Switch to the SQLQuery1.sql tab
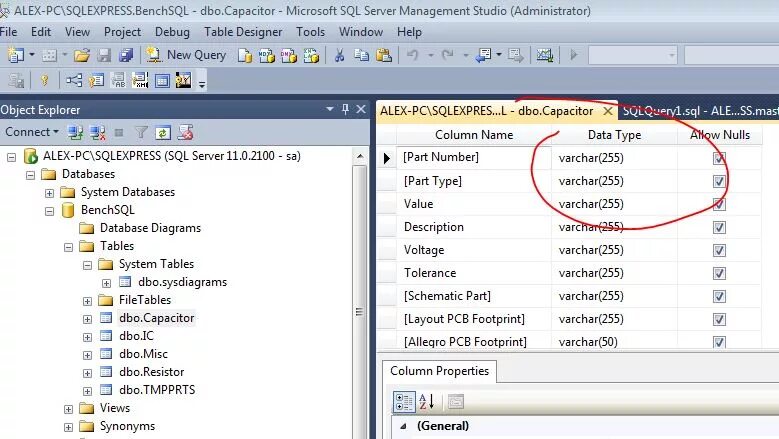Image resolution: width=779 pixels, height=439 pixels. 698,111
